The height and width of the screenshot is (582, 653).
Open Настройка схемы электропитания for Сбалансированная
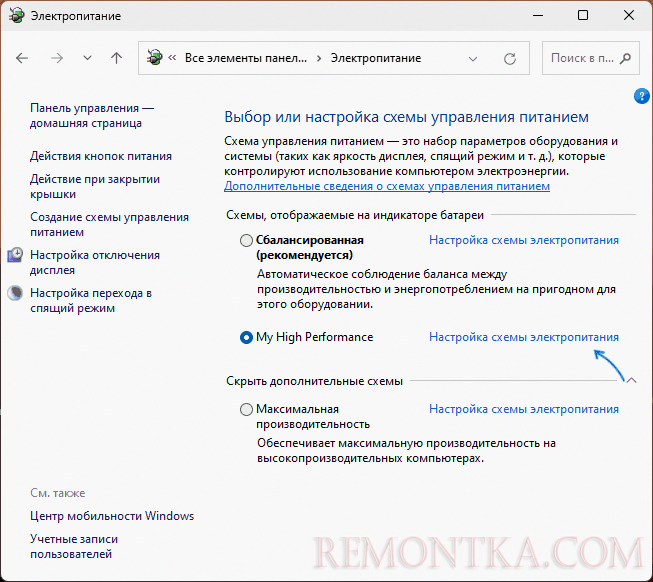pyautogui.click(x=524, y=240)
